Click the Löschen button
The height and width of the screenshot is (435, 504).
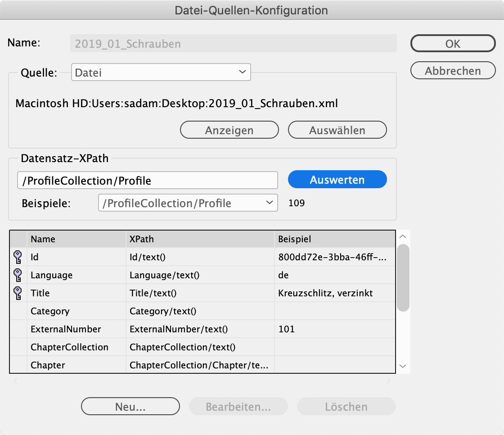pos(346,406)
